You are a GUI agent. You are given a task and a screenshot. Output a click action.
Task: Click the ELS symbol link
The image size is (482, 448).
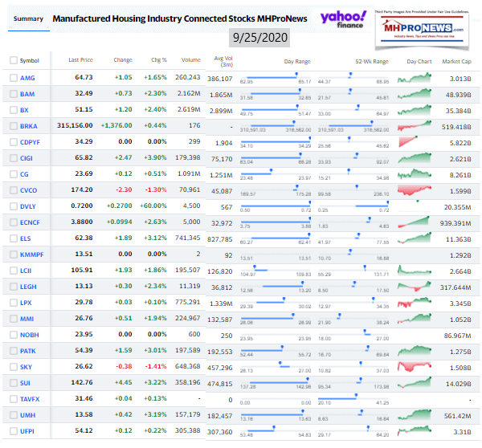[x=27, y=238]
